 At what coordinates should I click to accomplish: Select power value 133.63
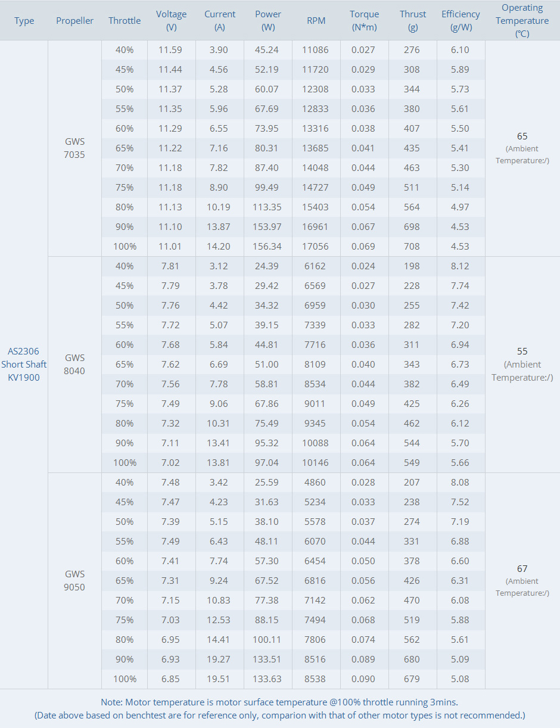[x=267, y=679]
